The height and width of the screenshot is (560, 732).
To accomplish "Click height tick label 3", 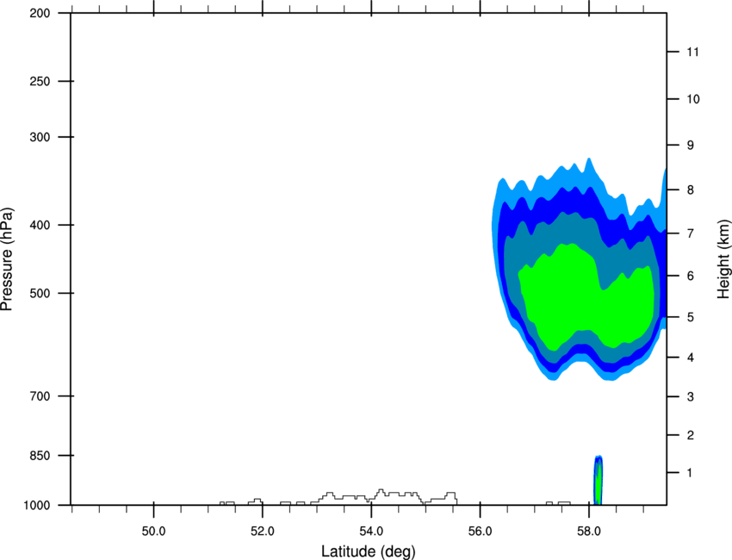I will [691, 396].
